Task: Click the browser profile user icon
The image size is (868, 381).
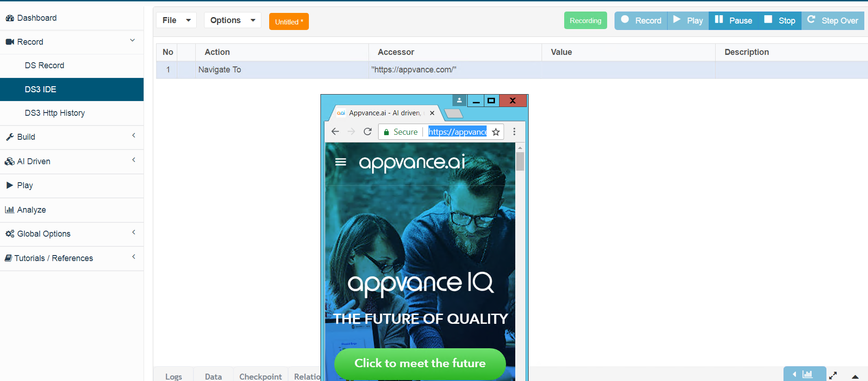Action: [x=459, y=100]
